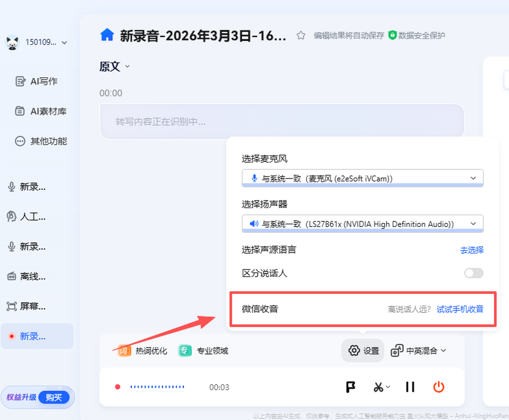Toggle the 区分说话人 speaker separation switch
The width and height of the screenshot is (509, 420).
[473, 273]
